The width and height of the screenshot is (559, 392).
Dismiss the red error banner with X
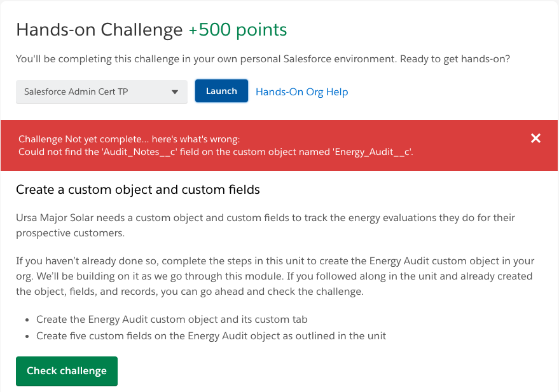[535, 139]
